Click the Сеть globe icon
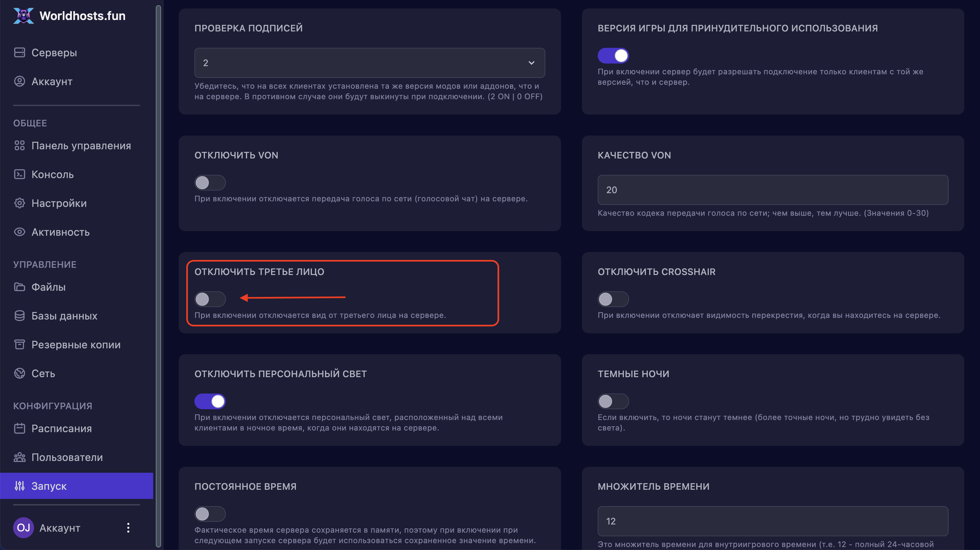 click(19, 374)
